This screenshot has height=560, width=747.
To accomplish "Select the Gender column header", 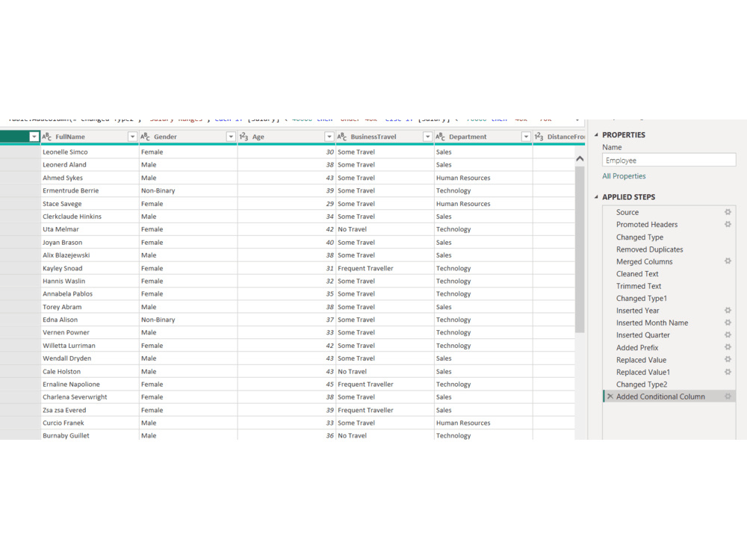I will (x=165, y=137).
